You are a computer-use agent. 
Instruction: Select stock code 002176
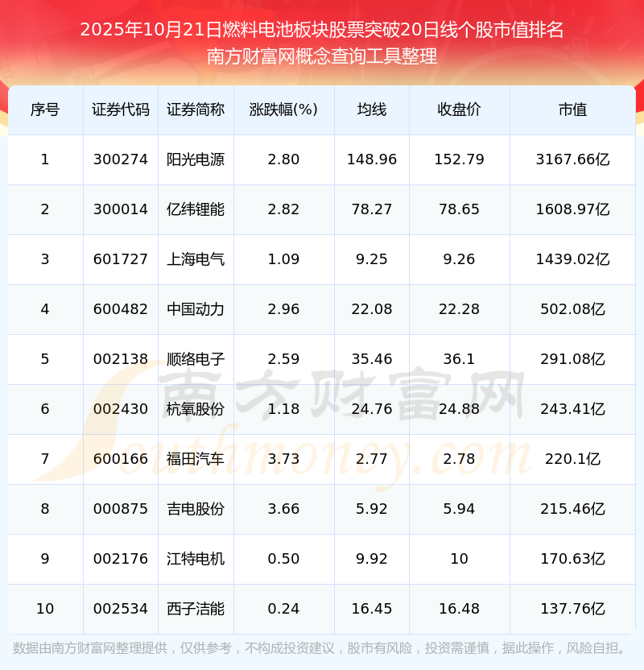click(x=121, y=559)
